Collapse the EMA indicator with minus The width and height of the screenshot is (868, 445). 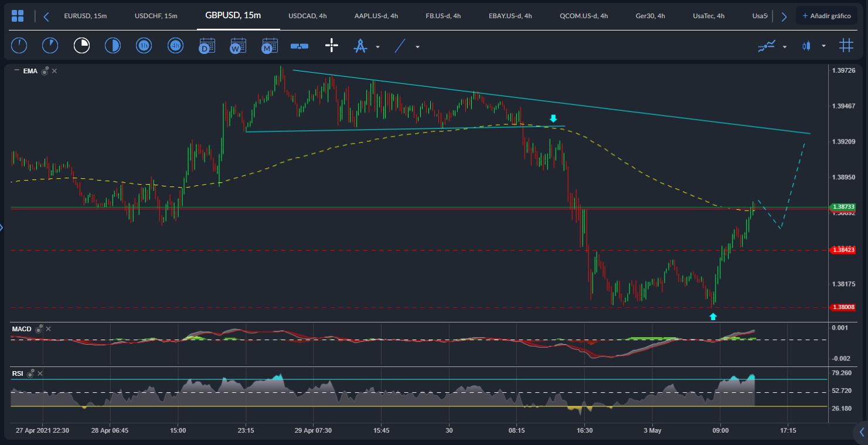pyautogui.click(x=16, y=70)
